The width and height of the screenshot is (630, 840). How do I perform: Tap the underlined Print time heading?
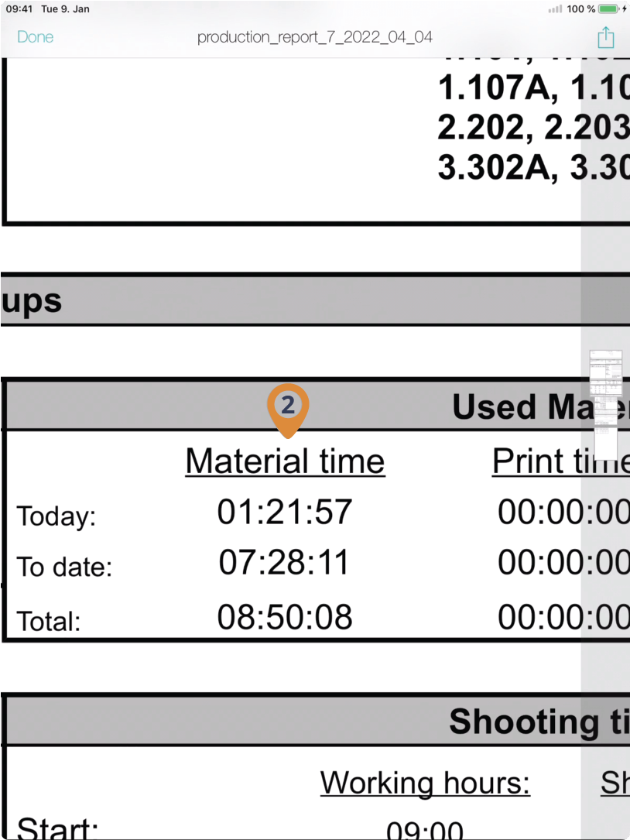tap(561, 461)
